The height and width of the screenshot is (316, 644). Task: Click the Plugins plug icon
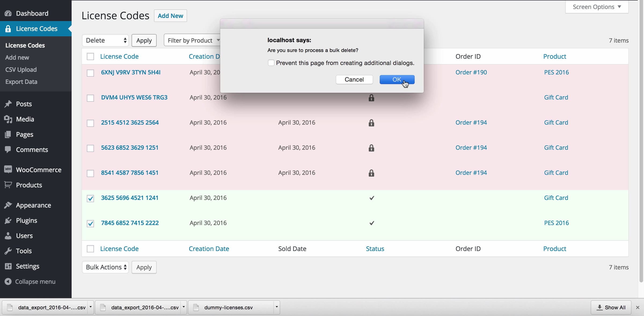click(8, 220)
